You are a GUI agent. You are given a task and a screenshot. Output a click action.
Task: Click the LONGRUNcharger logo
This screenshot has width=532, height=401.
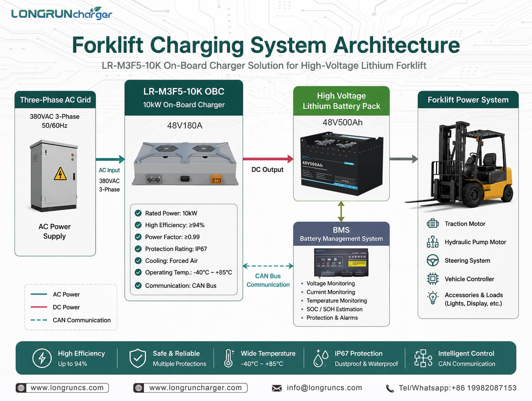pyautogui.click(x=62, y=14)
